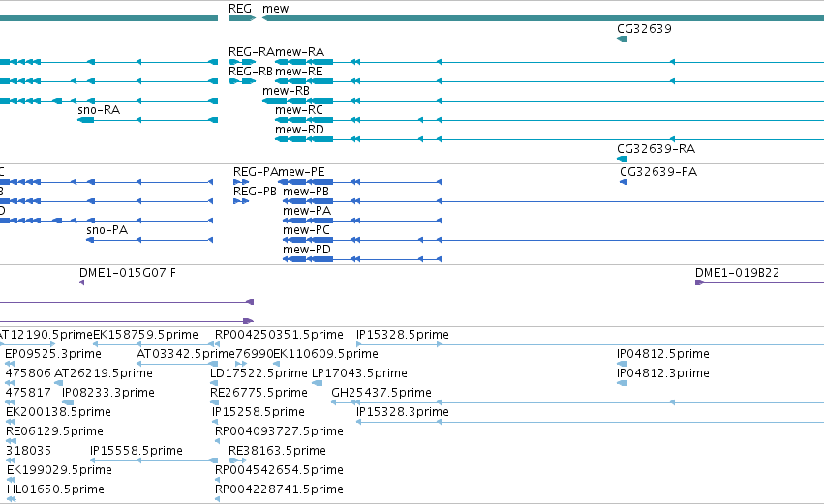Open transcript mew-RE label

(x=298, y=71)
